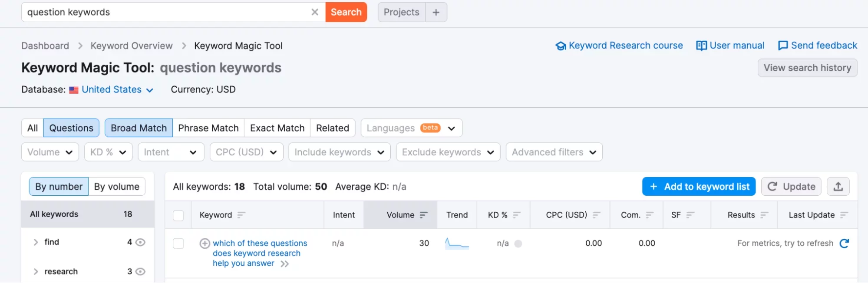Screen dimensions: 868x283
Task: Check the 'which of these questions' row checkbox
Action: (178, 244)
